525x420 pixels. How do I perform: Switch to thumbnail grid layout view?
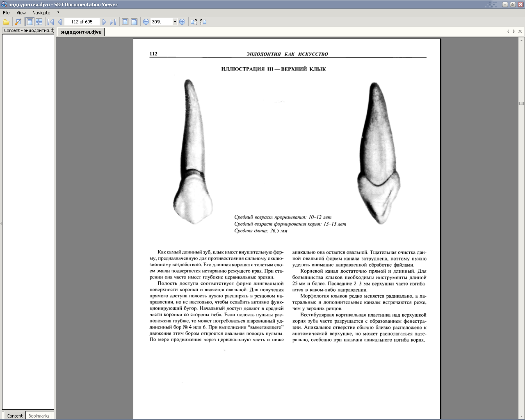[39, 22]
